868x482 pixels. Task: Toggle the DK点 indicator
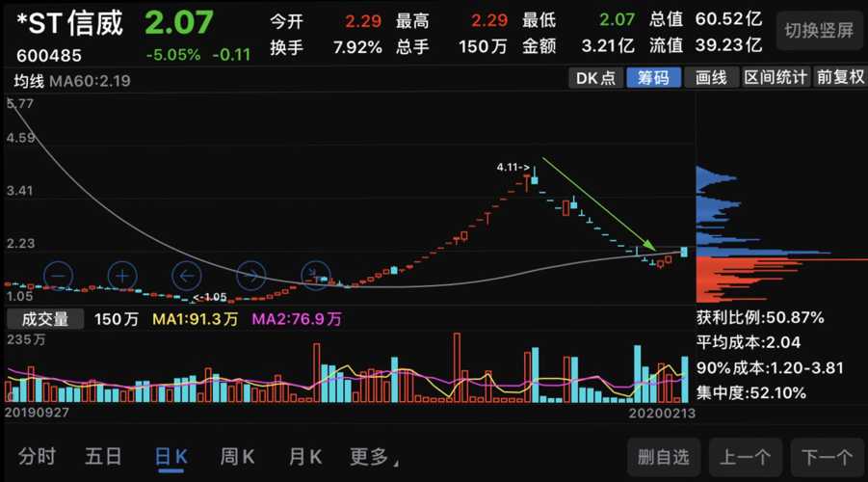[595, 77]
